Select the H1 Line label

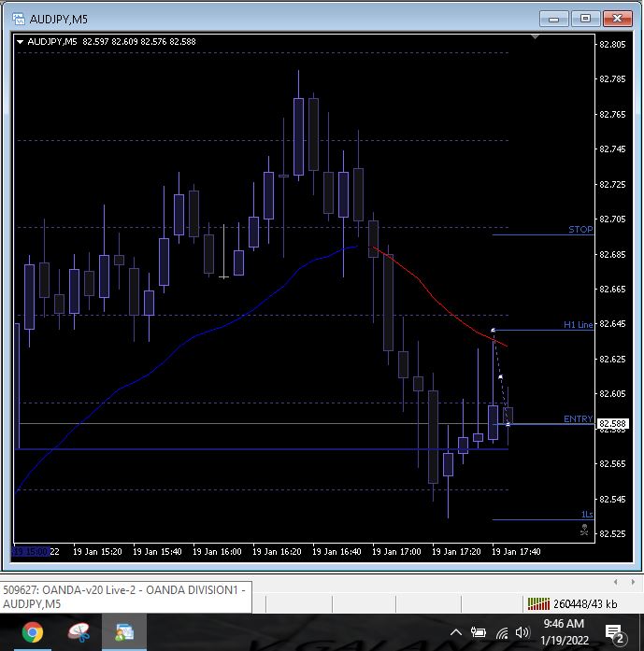pos(578,325)
